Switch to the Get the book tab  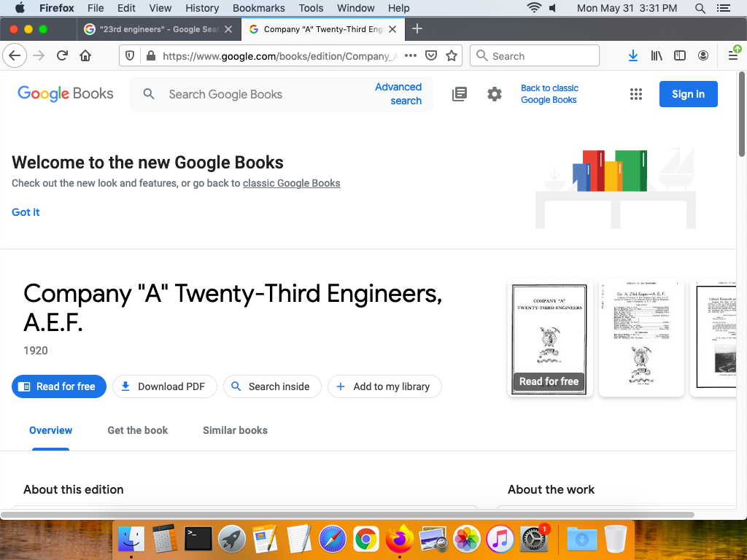137,430
